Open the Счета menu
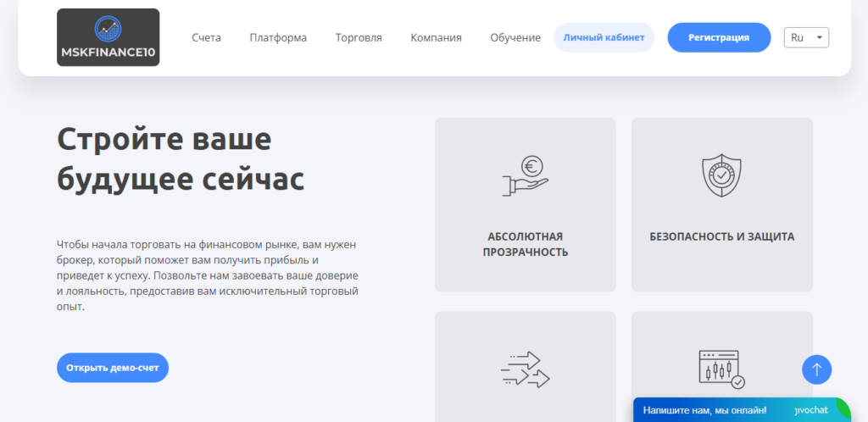The width and height of the screenshot is (868, 422). pos(207,37)
